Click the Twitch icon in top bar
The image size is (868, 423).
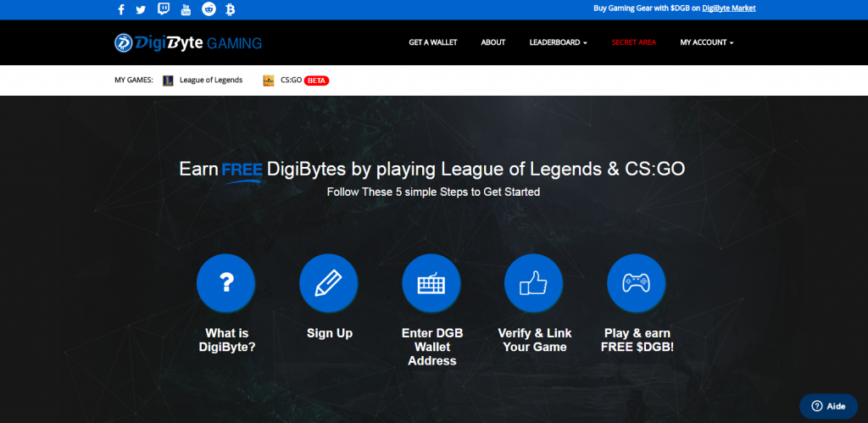[164, 10]
